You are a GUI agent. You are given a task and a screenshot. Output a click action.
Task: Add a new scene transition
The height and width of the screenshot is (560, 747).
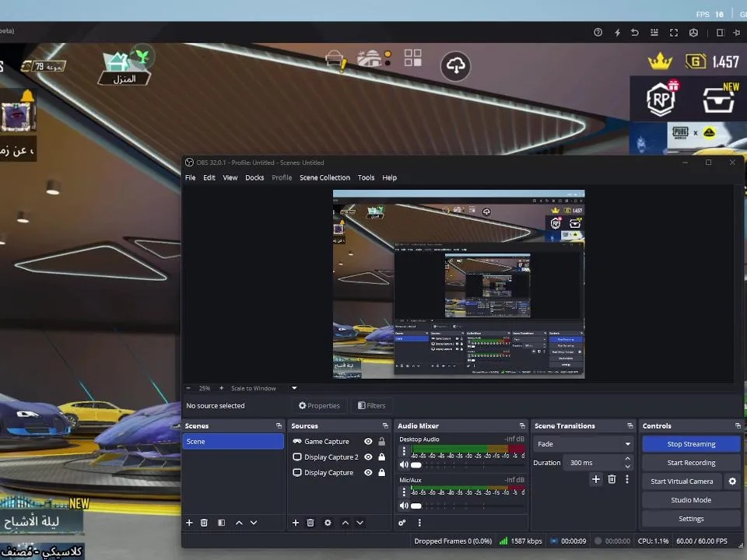point(596,479)
